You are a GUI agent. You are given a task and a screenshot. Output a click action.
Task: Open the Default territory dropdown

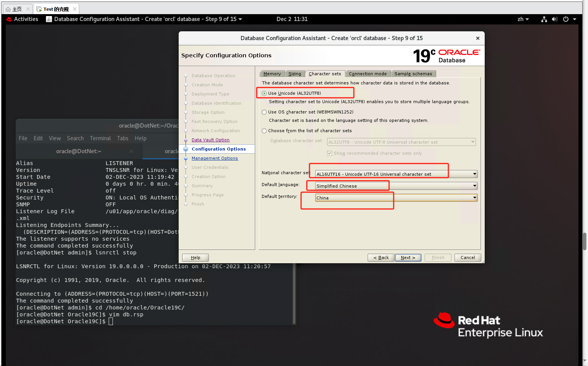click(396, 198)
